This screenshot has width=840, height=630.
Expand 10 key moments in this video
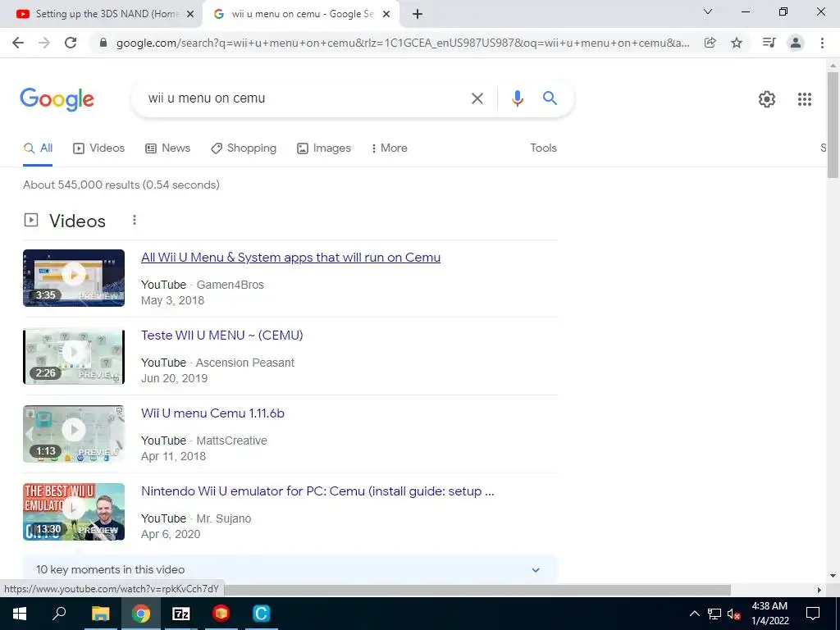(290, 569)
